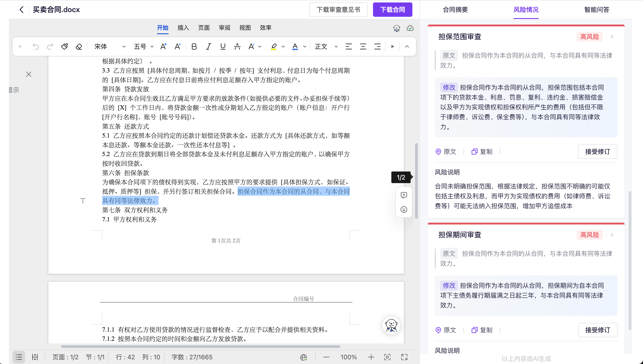Toggle italic formatting
Viewport: 643px width, 364px height.
(208, 47)
